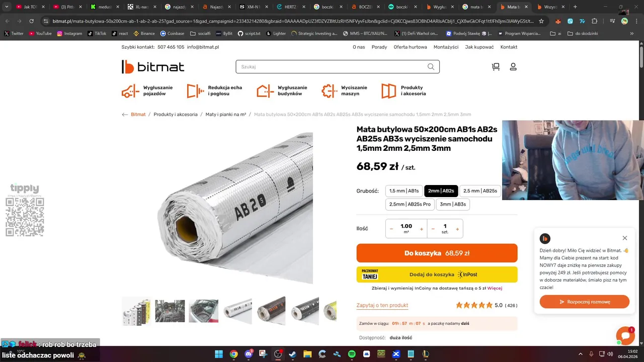Image resolution: width=644 pixels, height=362 pixels.
Task: Click Rozpocznij rozmowę in the chat popup
Action: (x=585, y=302)
